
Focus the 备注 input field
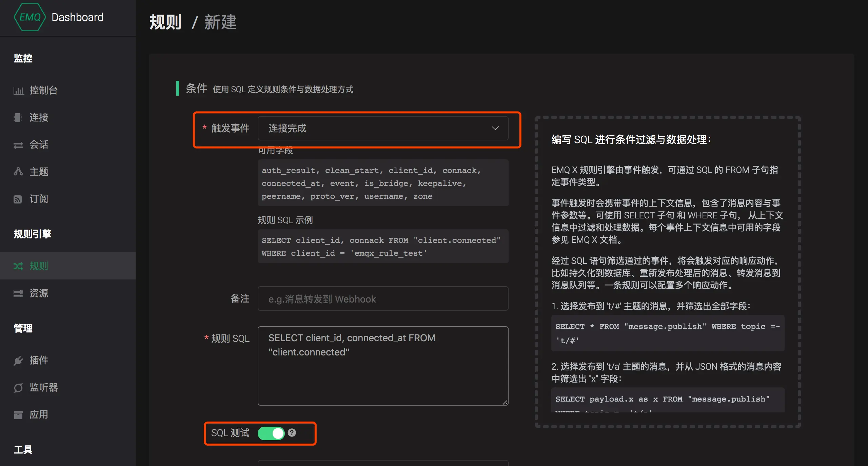coord(382,299)
